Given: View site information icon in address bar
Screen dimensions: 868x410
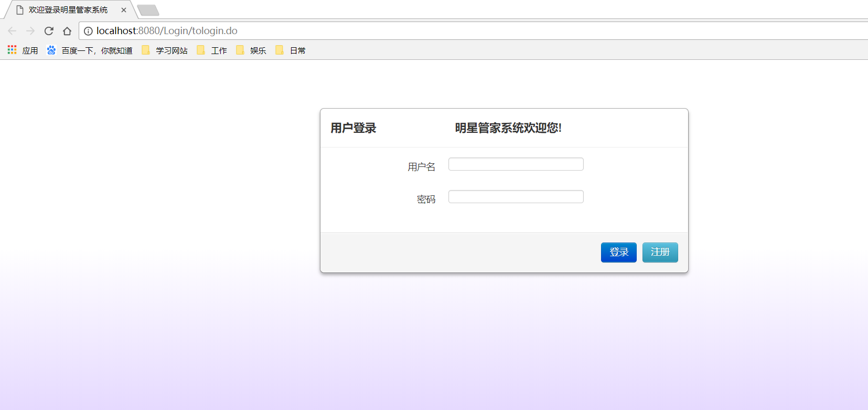Looking at the screenshot, I should pos(89,31).
